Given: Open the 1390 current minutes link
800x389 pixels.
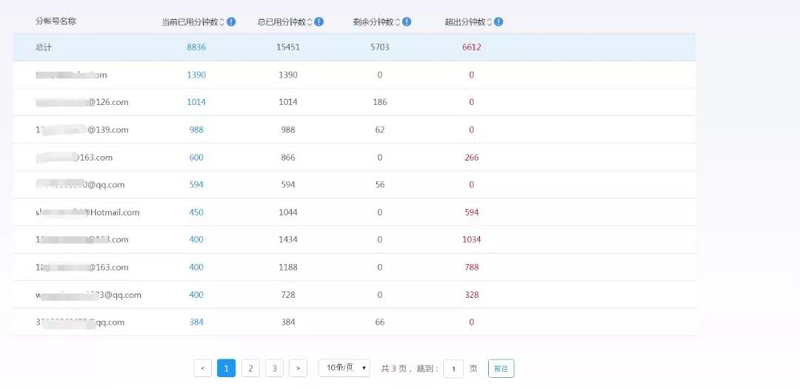Looking at the screenshot, I should pyautogui.click(x=196, y=75).
